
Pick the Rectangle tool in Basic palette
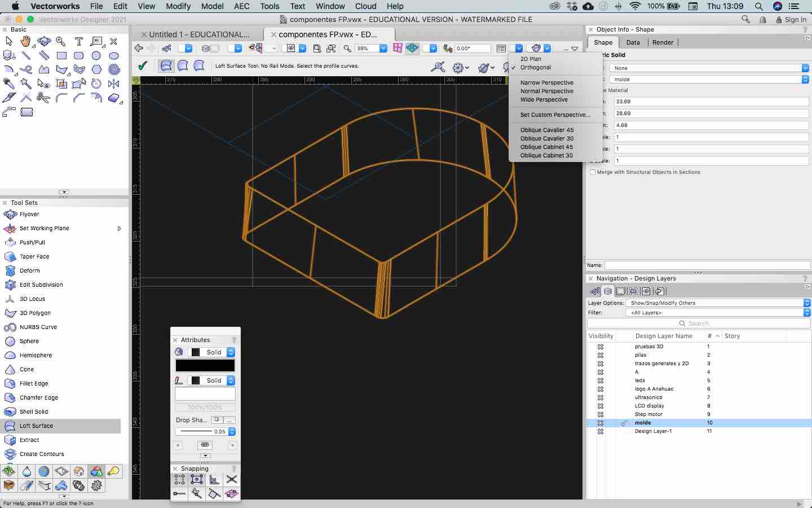tap(61, 56)
